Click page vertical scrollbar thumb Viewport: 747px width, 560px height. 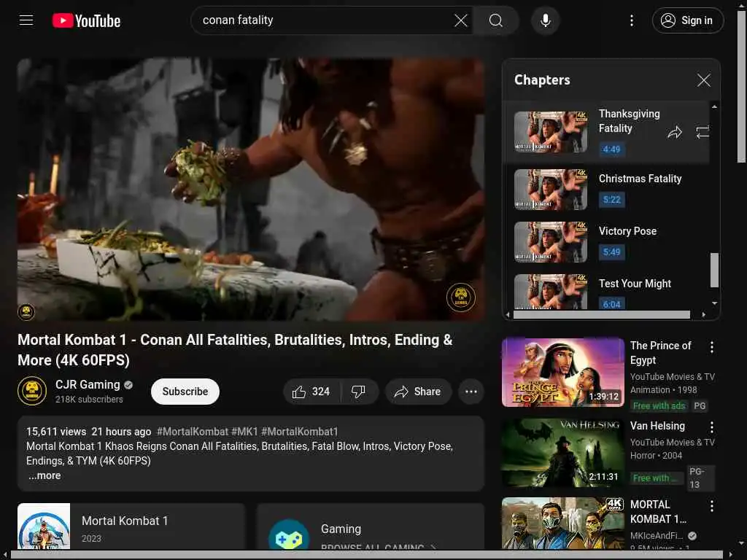pos(741,86)
